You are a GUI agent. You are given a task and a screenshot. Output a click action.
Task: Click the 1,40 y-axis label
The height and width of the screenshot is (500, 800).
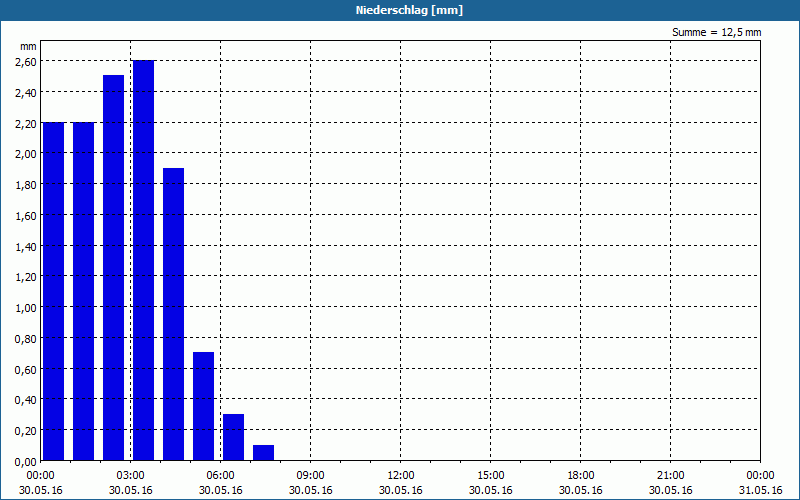click(x=26, y=246)
